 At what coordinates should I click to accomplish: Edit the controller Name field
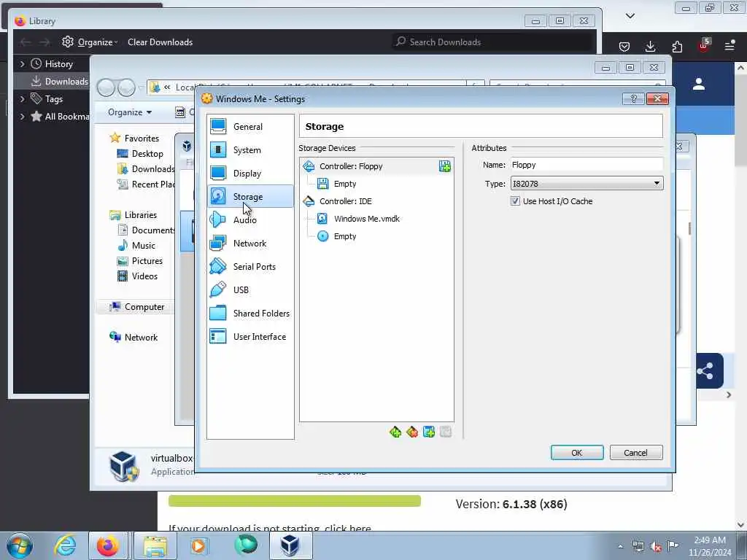pyautogui.click(x=587, y=165)
